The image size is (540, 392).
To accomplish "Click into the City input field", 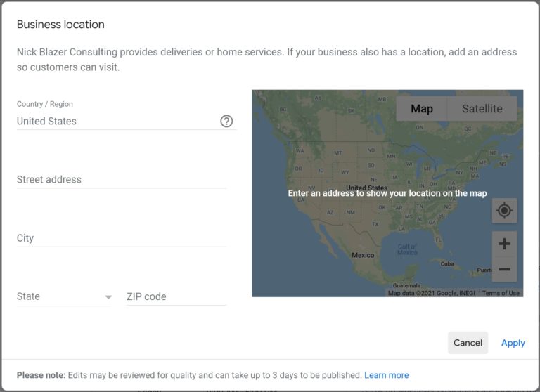I will click(121, 238).
